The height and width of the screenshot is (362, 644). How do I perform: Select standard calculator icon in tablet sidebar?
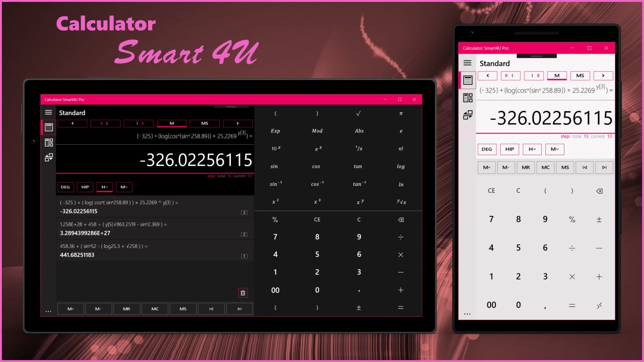49,127
